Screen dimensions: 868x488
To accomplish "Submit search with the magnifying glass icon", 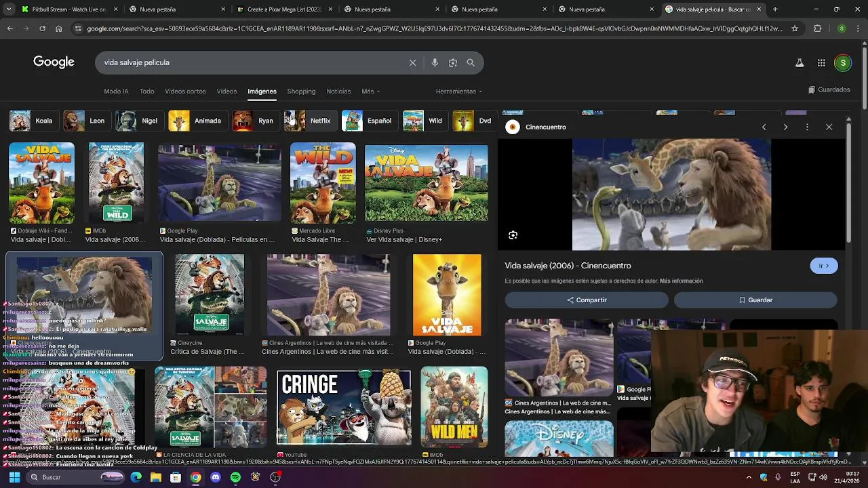I will click(471, 62).
